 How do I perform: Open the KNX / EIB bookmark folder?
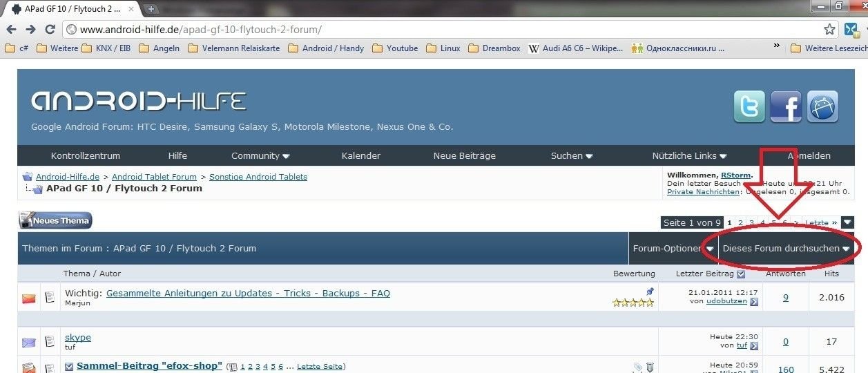[107, 48]
